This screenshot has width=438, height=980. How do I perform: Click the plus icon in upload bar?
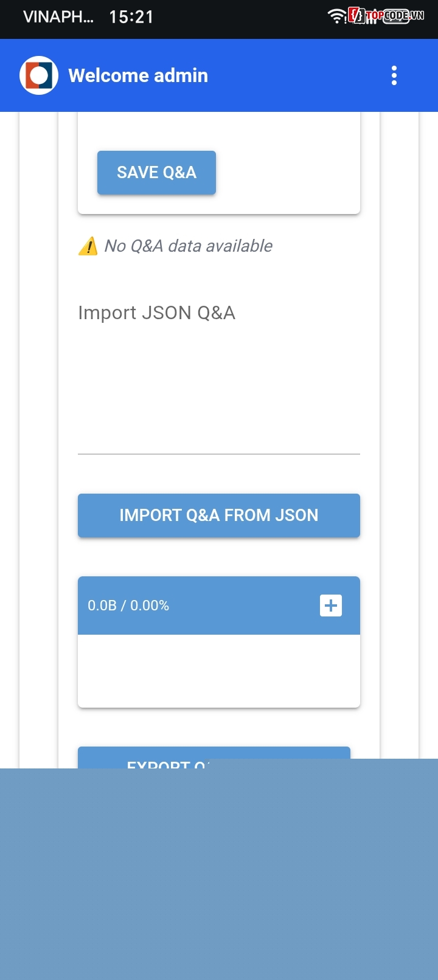point(331,606)
